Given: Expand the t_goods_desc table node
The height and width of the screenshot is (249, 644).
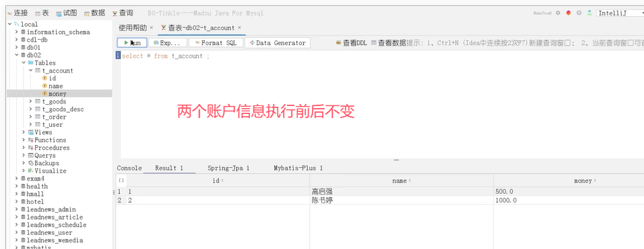Looking at the screenshot, I should 31,109.
